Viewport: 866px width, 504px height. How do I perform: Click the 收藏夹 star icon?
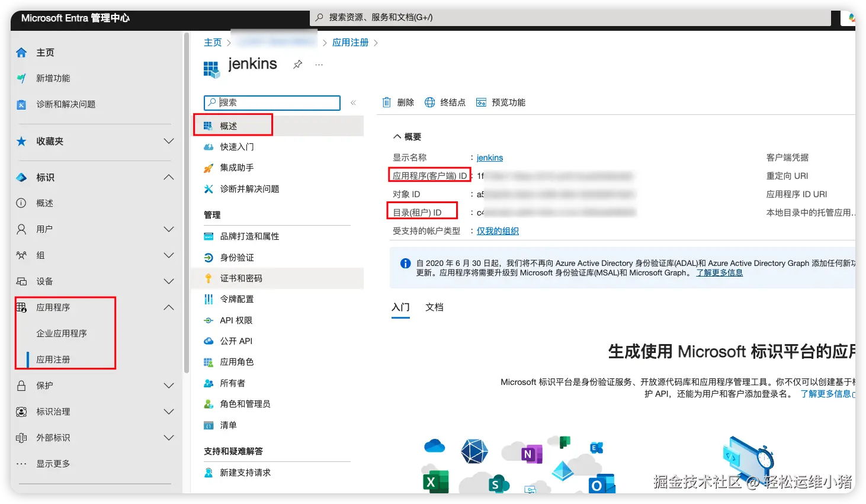(x=21, y=141)
